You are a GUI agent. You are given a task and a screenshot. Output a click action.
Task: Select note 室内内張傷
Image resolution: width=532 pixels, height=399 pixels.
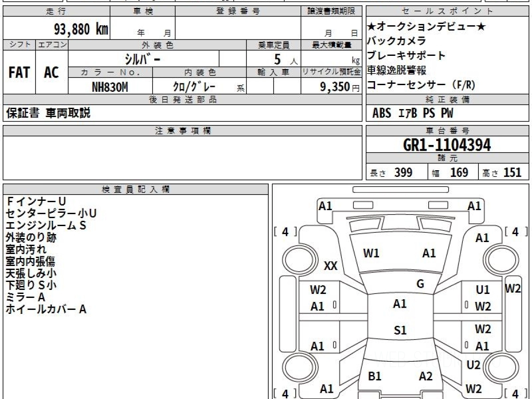pos(31,261)
